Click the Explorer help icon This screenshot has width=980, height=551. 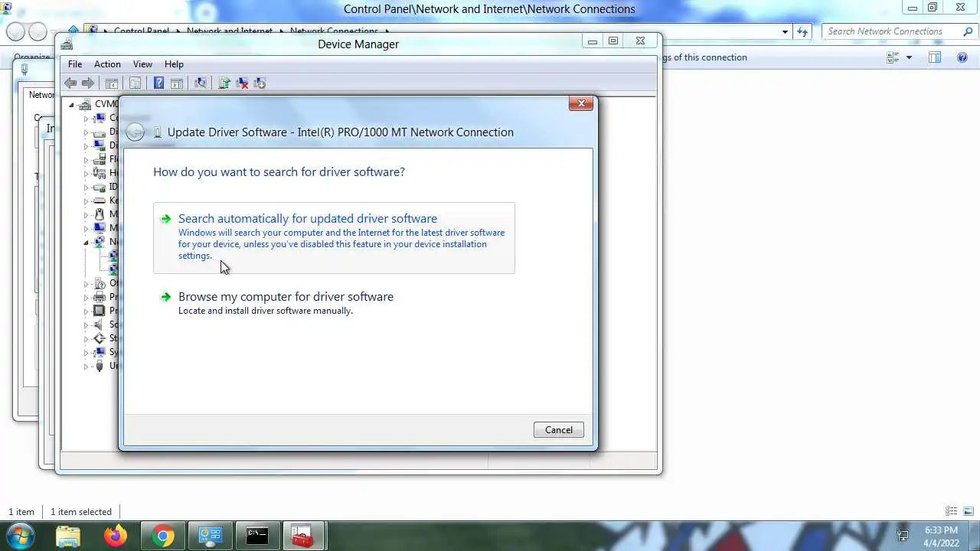[962, 57]
